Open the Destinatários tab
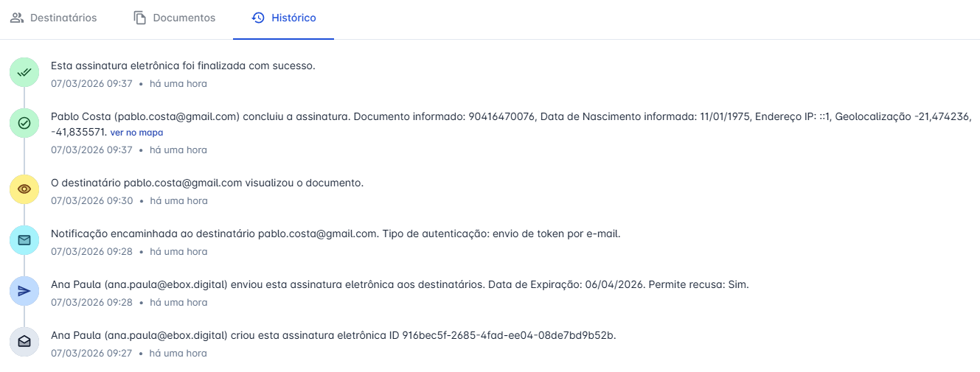The image size is (980, 372). click(63, 18)
